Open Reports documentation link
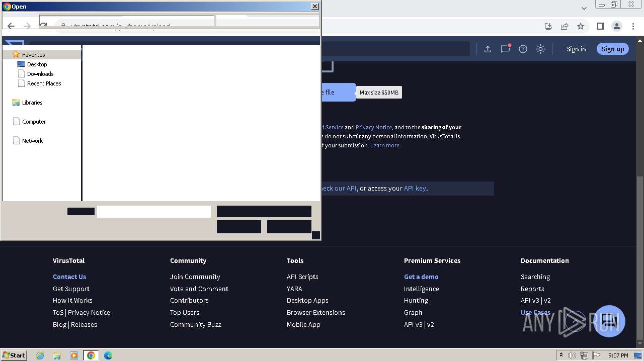Screen dimensions: 644x362 click(532, 289)
